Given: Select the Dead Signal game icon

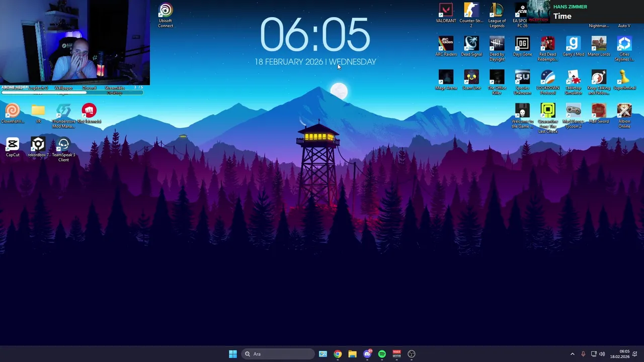Looking at the screenshot, I should pos(471,46).
